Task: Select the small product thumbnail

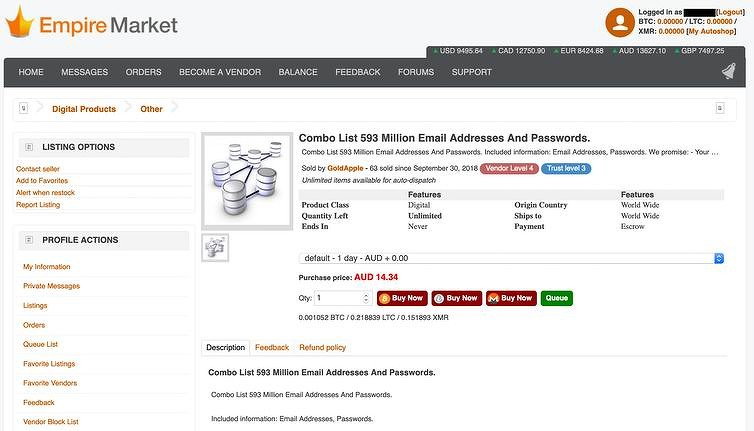Action: 215,247
